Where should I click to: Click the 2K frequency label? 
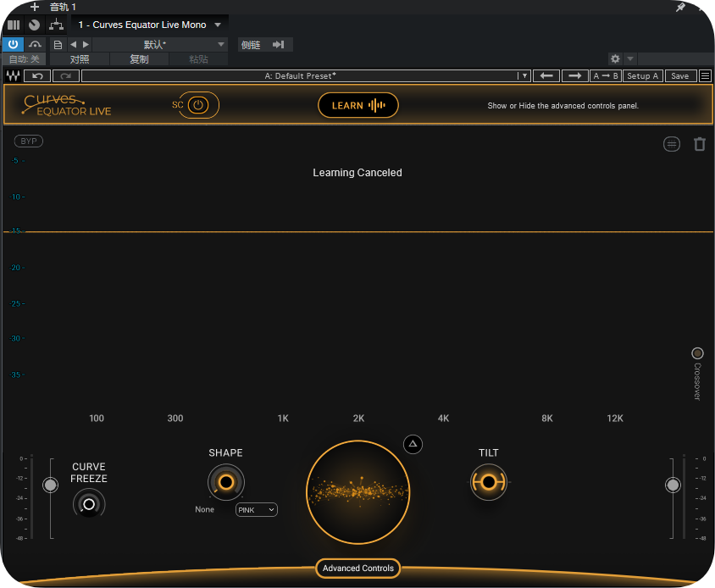click(x=359, y=419)
